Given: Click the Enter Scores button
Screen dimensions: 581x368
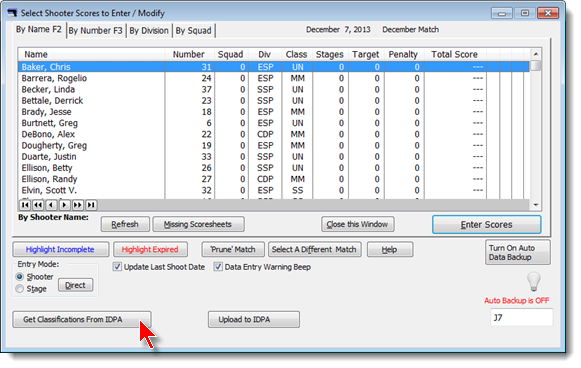Looking at the screenshot, I should [x=487, y=225].
